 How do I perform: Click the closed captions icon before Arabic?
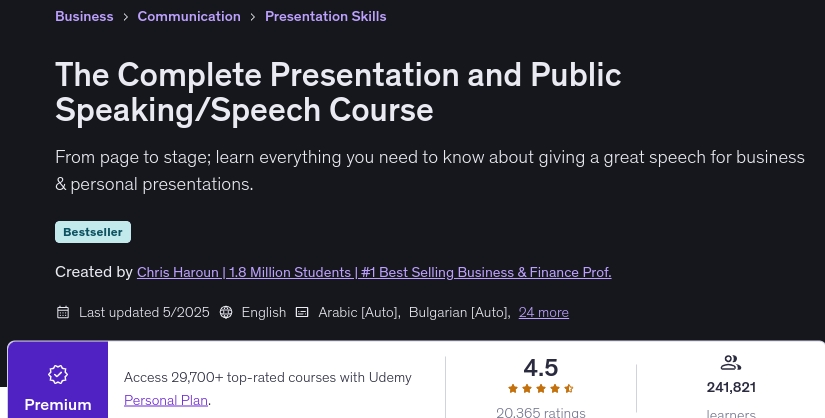pyautogui.click(x=302, y=312)
